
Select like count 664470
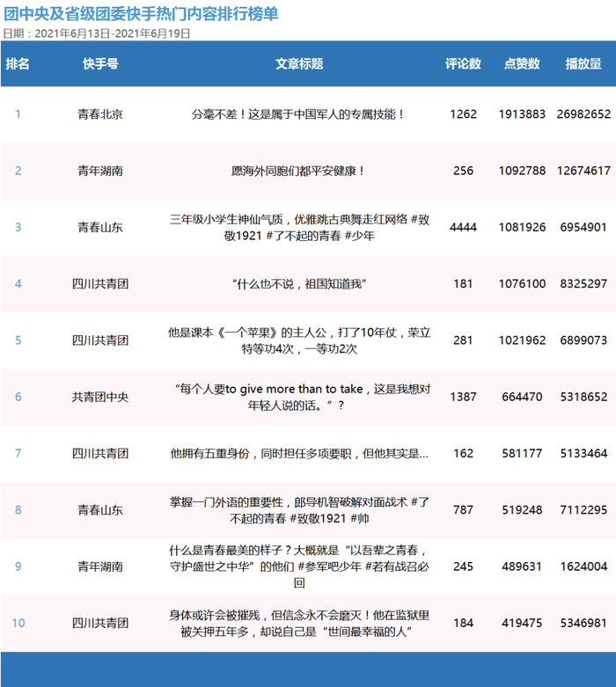(522, 397)
